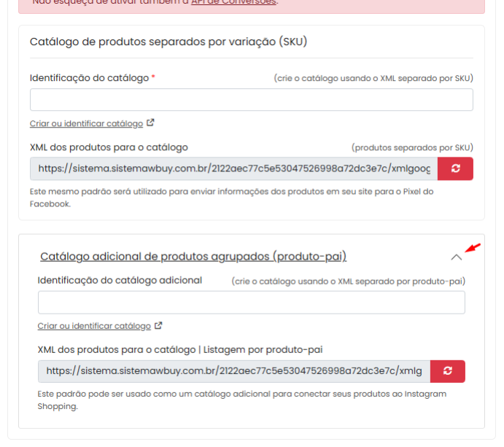This screenshot has width=504, height=447.
Task: Select the produto-pai listing XML URL field
Action: click(x=233, y=371)
